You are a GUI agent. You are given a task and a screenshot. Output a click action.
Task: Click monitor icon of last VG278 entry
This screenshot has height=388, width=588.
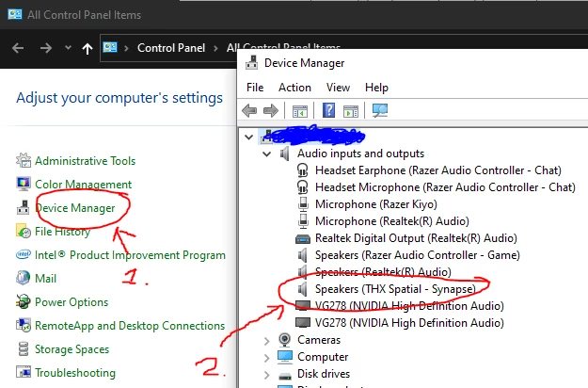pos(303,323)
